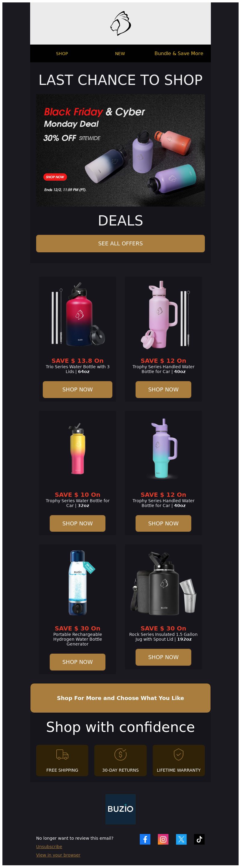Screen dimensions: 241x868
Task: Open Bundle & Save More menu link
Action: 179,53
